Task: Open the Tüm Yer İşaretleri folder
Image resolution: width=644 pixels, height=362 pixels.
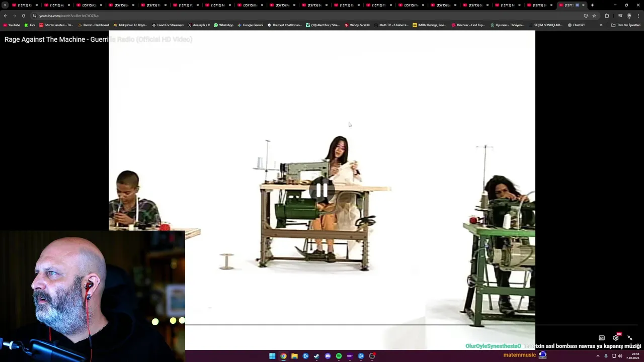Action: [x=626, y=25]
